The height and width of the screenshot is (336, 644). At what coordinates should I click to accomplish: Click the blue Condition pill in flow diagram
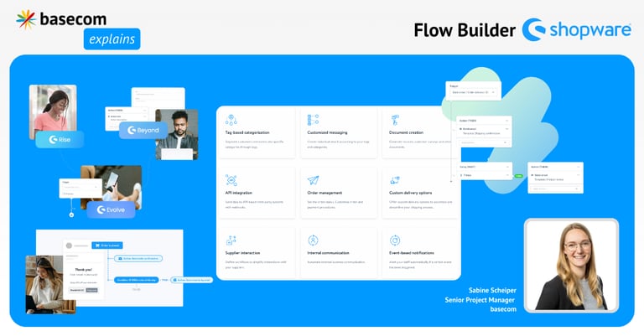coord(137,280)
